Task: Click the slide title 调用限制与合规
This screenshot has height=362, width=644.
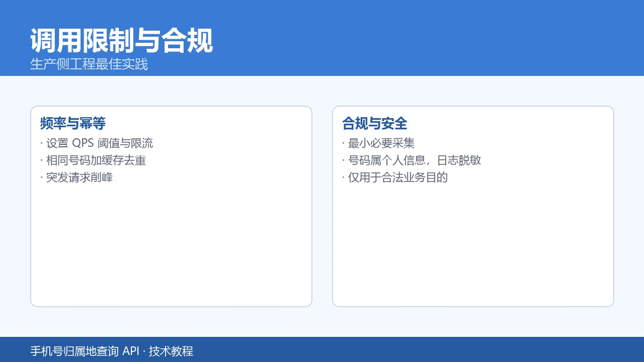Action: (122, 41)
